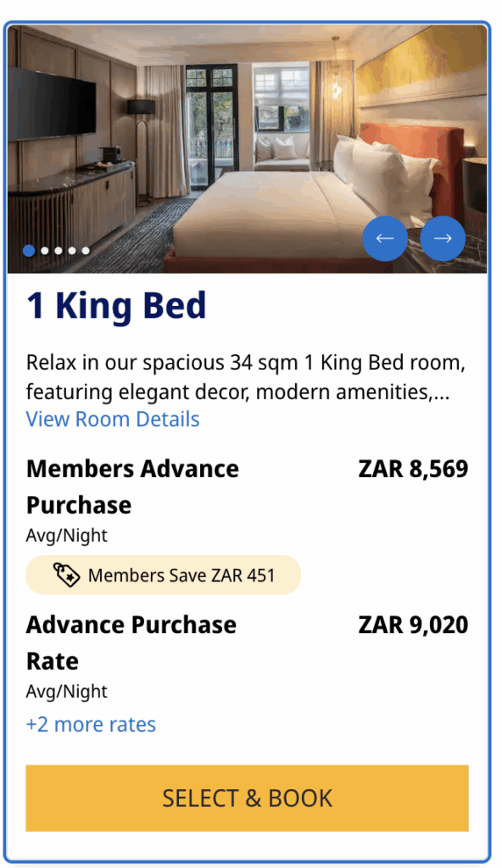Select the Advance Purchase Rate row
The image size is (502, 868).
tap(248, 643)
